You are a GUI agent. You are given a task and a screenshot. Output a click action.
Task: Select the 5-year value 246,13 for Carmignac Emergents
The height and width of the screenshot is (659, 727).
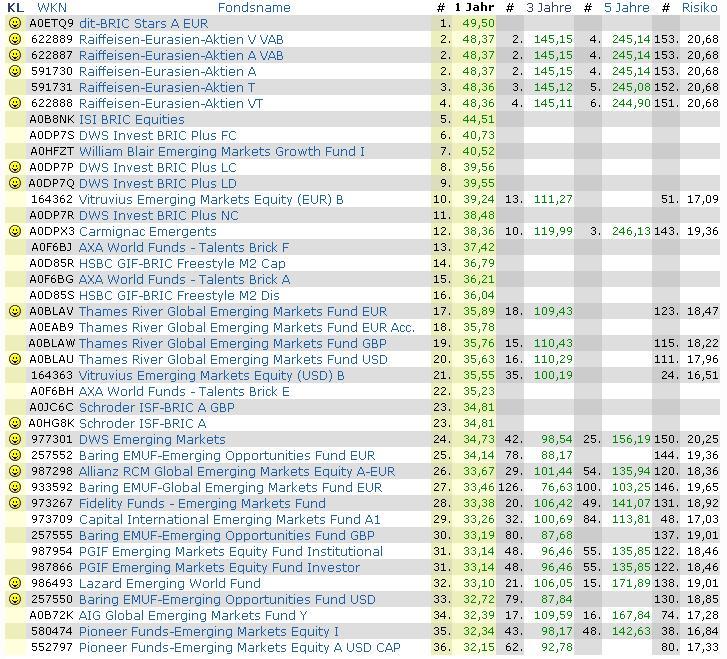pos(631,231)
